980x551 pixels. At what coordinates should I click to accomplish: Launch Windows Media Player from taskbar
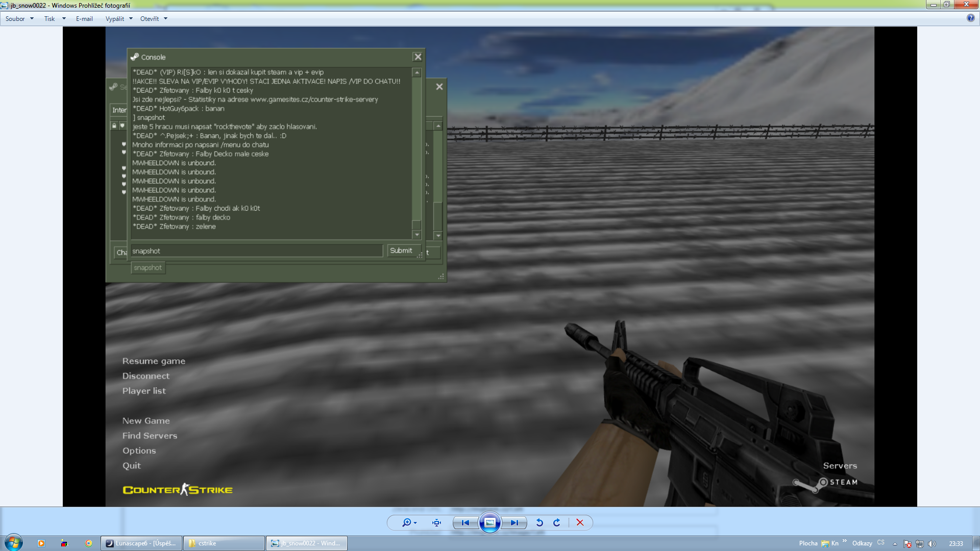pos(41,543)
